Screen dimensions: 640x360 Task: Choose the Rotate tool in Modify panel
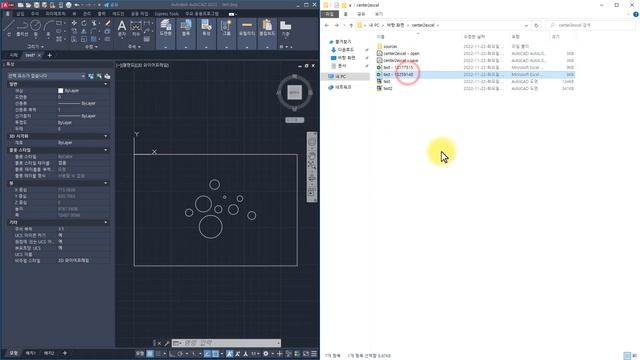pos(84,23)
